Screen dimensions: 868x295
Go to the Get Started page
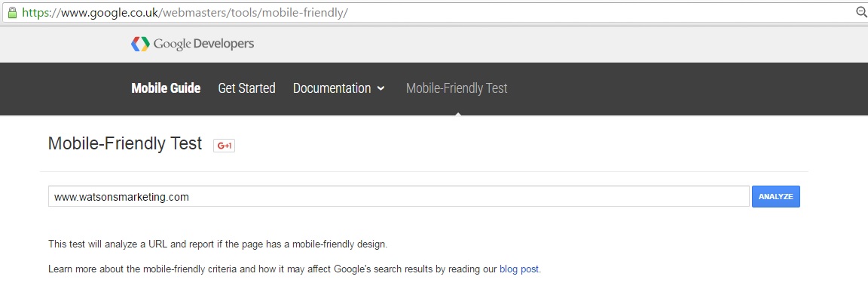(246, 88)
